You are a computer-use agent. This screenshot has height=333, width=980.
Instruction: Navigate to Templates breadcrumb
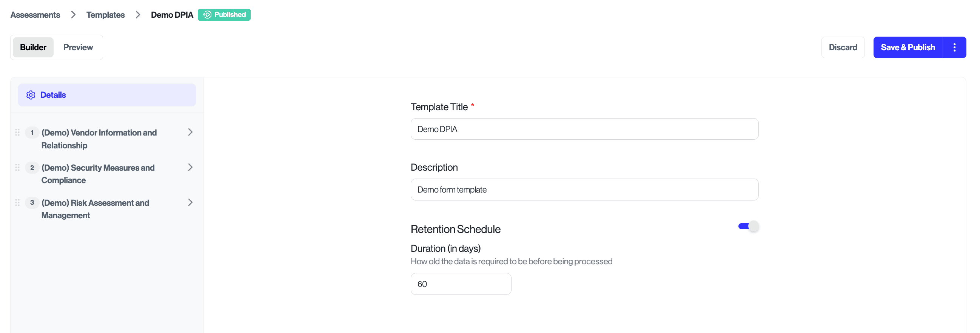pos(105,15)
